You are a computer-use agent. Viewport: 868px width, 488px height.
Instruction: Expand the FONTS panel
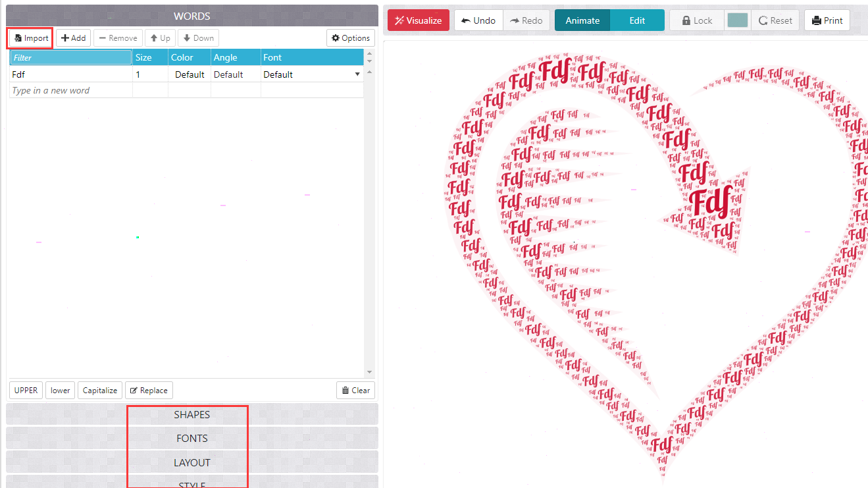pos(192,438)
